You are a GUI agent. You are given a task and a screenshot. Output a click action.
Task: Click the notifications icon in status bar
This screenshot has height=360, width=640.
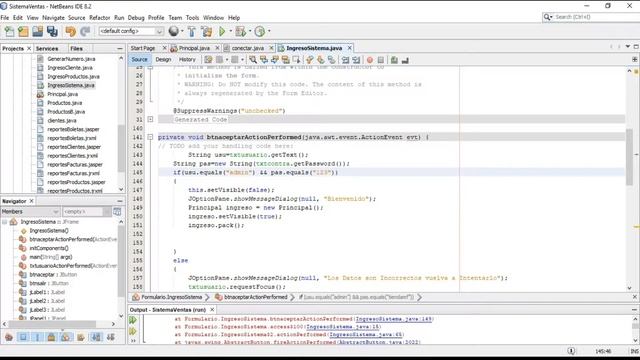tap(571, 351)
